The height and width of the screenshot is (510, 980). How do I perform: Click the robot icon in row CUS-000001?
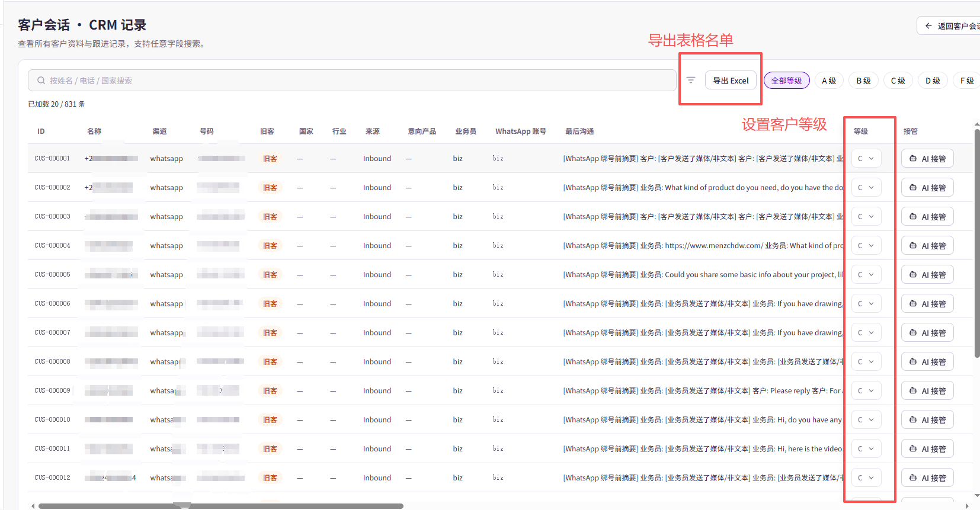(913, 159)
